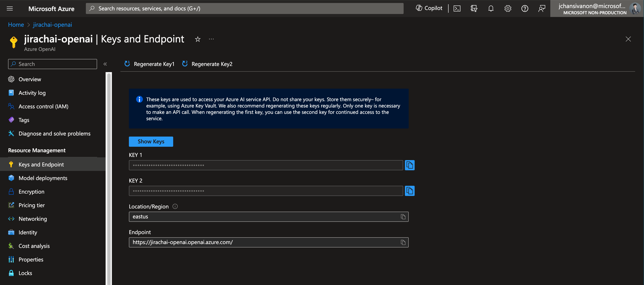Click the yellow key resource icon
The height and width of the screenshot is (285, 644).
[14, 42]
